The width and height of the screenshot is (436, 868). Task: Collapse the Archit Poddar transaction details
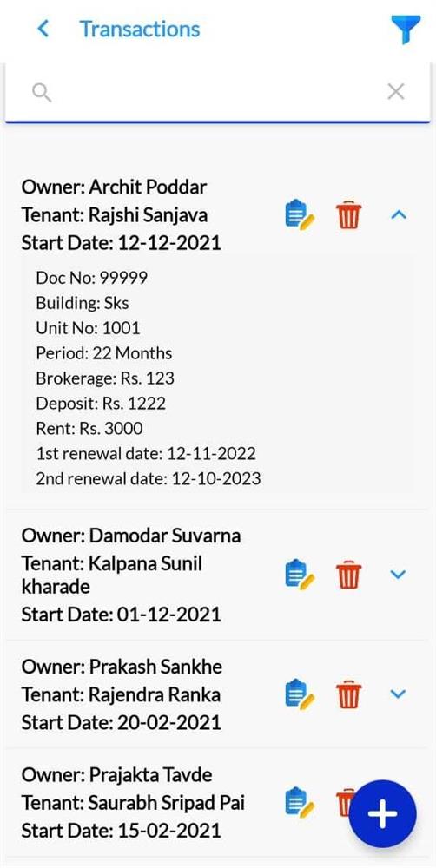pos(399,214)
